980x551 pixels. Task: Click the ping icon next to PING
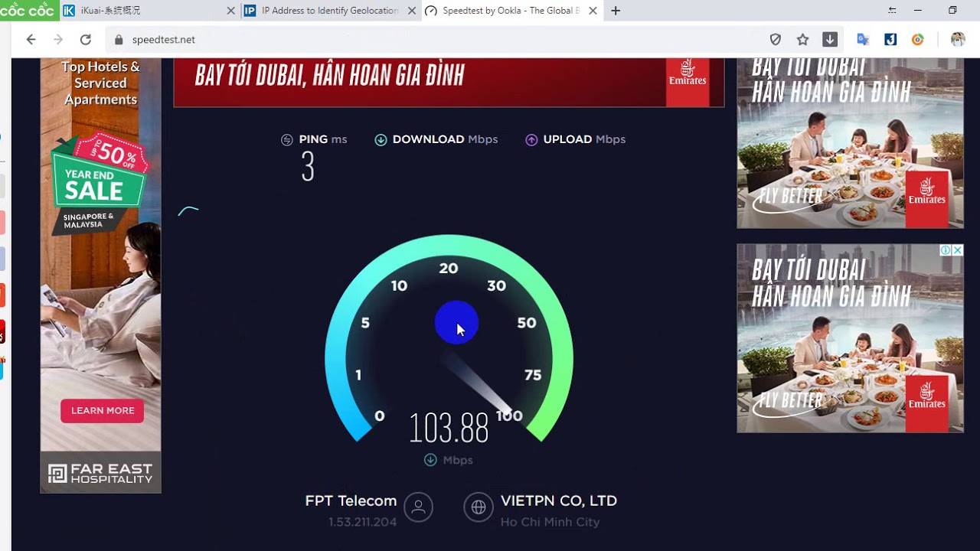[x=287, y=139]
